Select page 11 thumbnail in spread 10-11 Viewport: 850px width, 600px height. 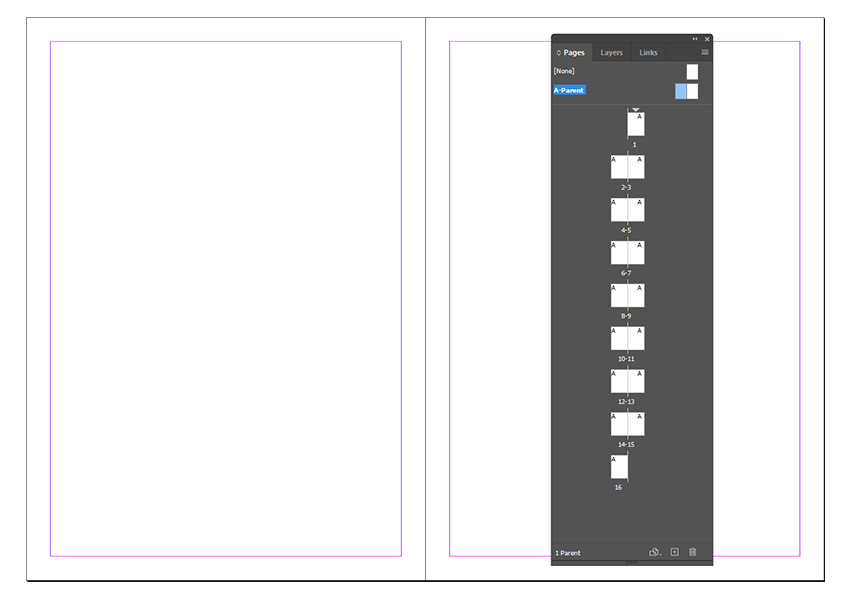636,338
